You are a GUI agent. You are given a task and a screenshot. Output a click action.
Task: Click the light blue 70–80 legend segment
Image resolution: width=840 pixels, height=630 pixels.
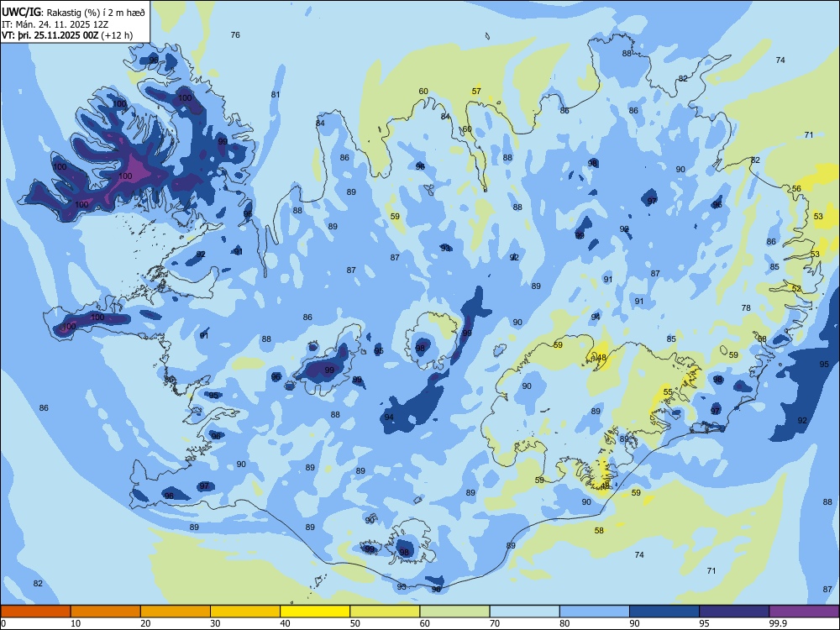524,612
